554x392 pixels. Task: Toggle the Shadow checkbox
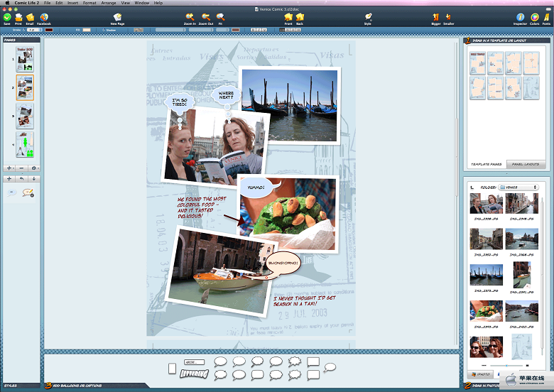pos(104,30)
